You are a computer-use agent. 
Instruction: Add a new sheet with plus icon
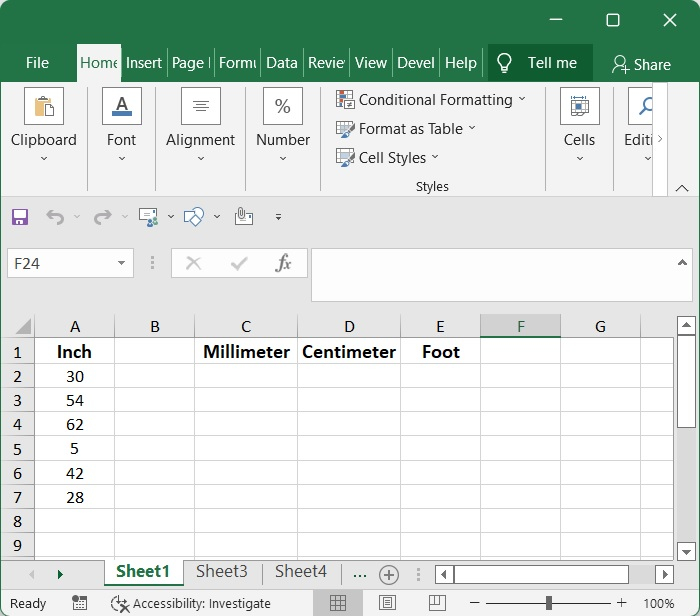pos(389,574)
